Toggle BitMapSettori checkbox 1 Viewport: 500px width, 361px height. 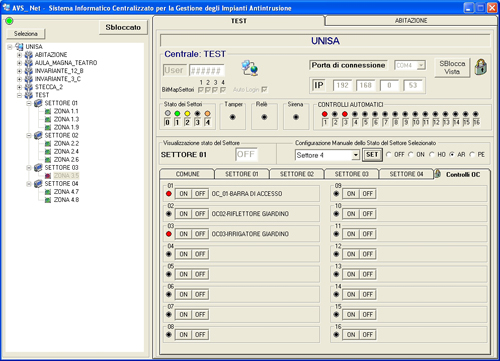pos(201,90)
